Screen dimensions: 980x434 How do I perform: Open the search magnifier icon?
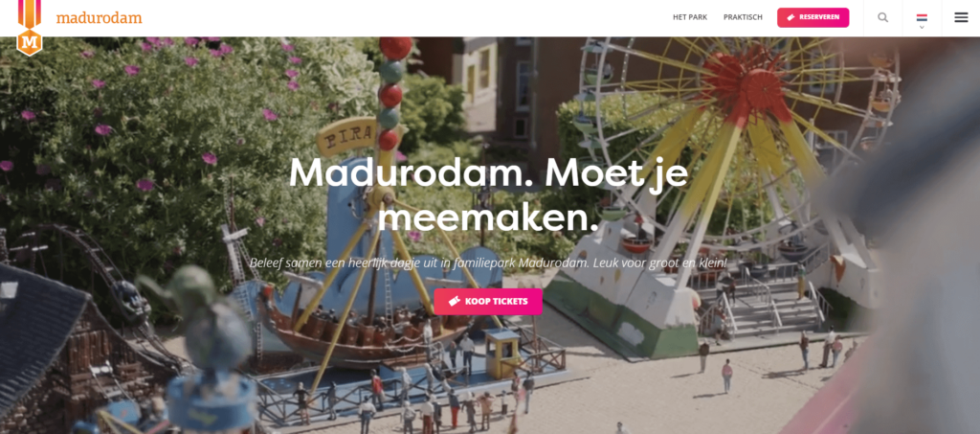[x=882, y=17]
